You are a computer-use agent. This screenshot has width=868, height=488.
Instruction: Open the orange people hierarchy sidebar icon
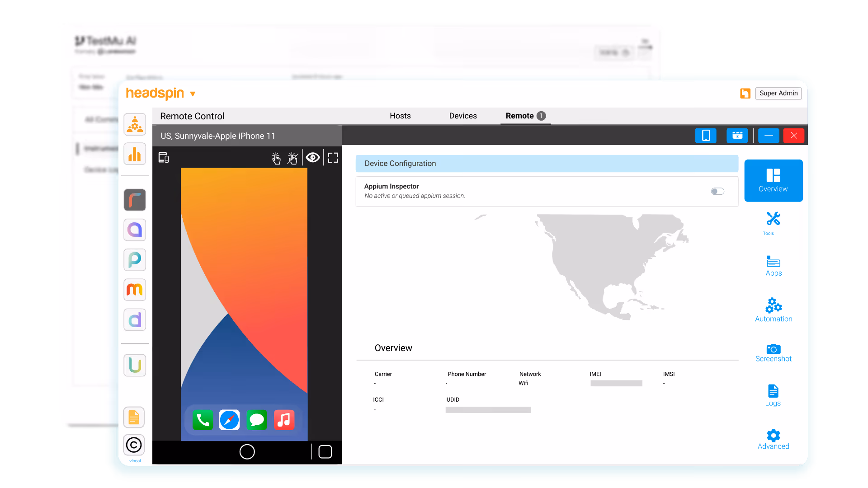click(135, 124)
